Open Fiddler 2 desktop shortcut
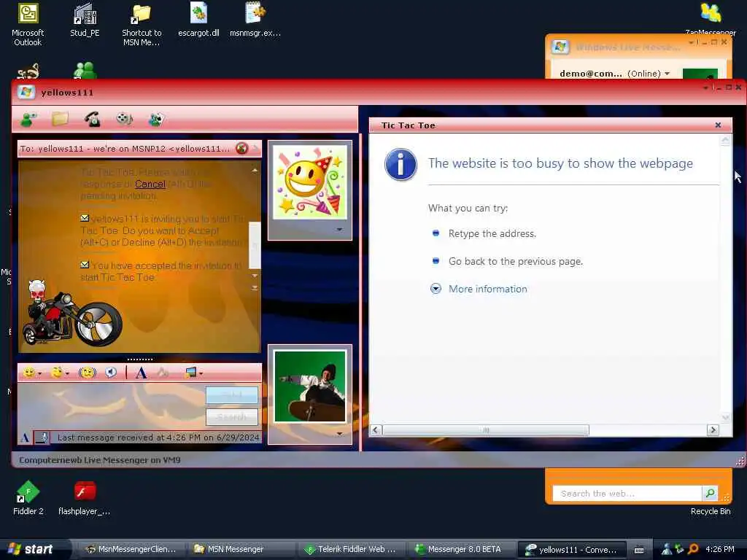Image resolution: width=747 pixels, height=560 pixels. click(28, 497)
